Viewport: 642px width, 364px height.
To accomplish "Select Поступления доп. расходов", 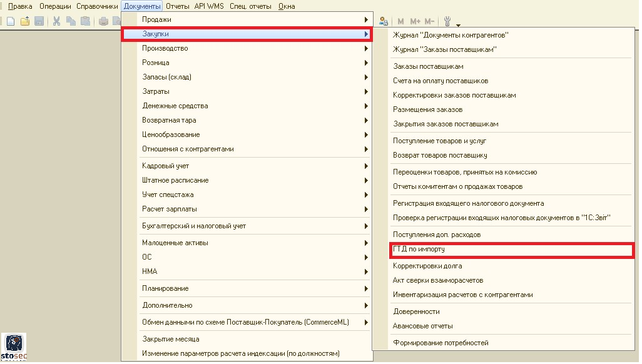I will pos(504,235).
